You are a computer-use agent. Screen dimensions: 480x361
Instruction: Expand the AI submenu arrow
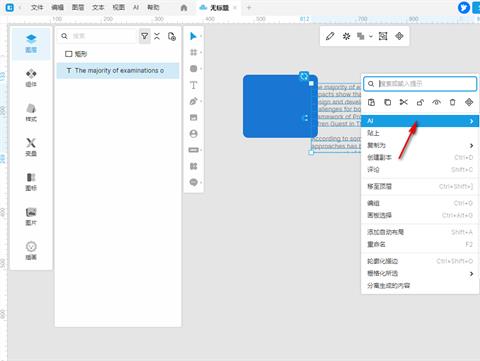click(471, 121)
